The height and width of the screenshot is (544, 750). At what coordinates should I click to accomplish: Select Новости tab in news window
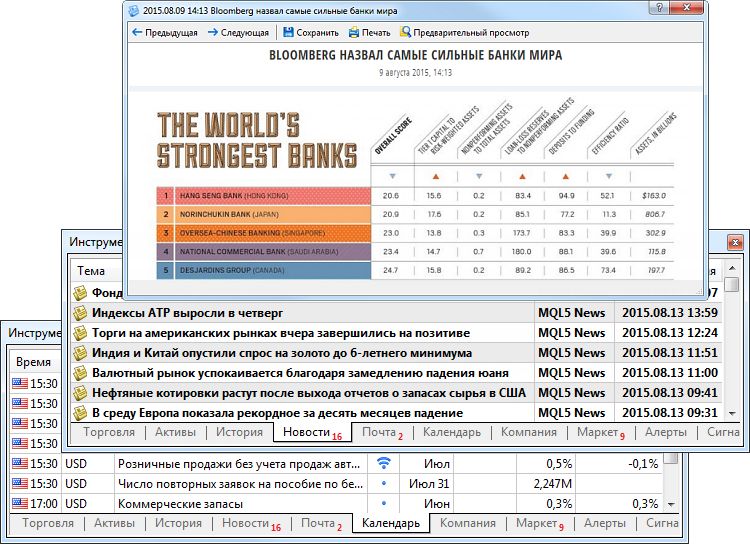312,432
